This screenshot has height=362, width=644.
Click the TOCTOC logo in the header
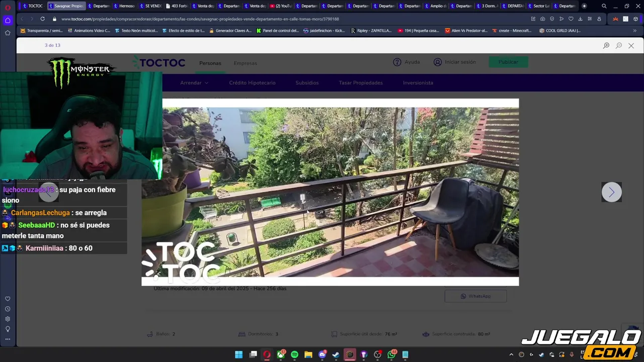click(x=158, y=63)
